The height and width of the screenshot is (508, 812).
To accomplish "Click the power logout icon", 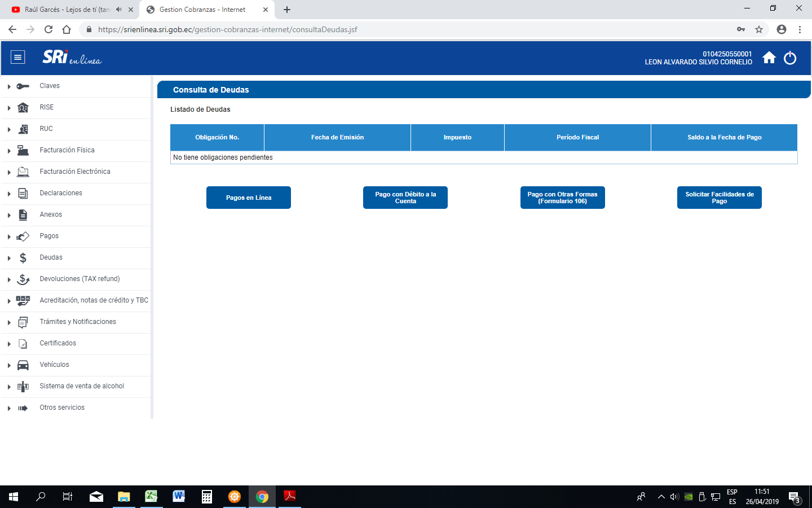I will [790, 58].
